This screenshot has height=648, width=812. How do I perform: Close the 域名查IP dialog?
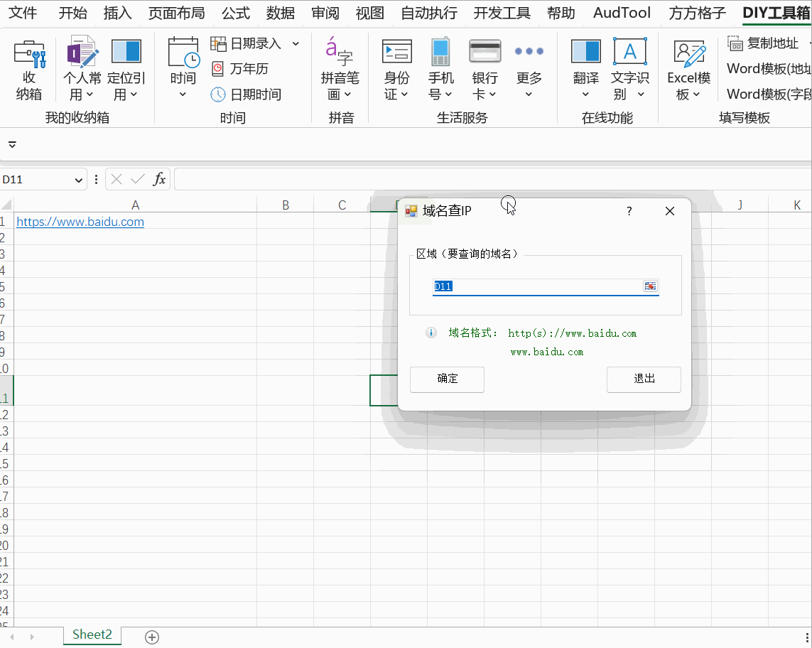click(670, 211)
